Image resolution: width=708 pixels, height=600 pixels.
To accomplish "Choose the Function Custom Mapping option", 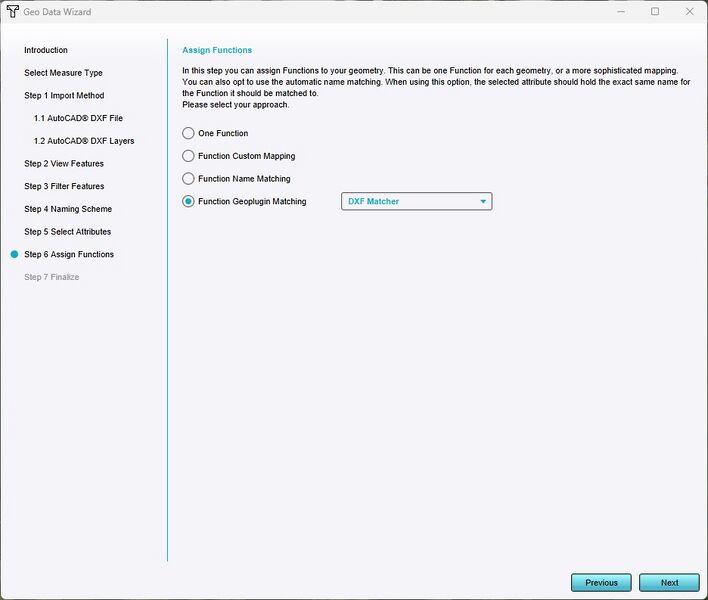I will pyautogui.click(x=188, y=156).
